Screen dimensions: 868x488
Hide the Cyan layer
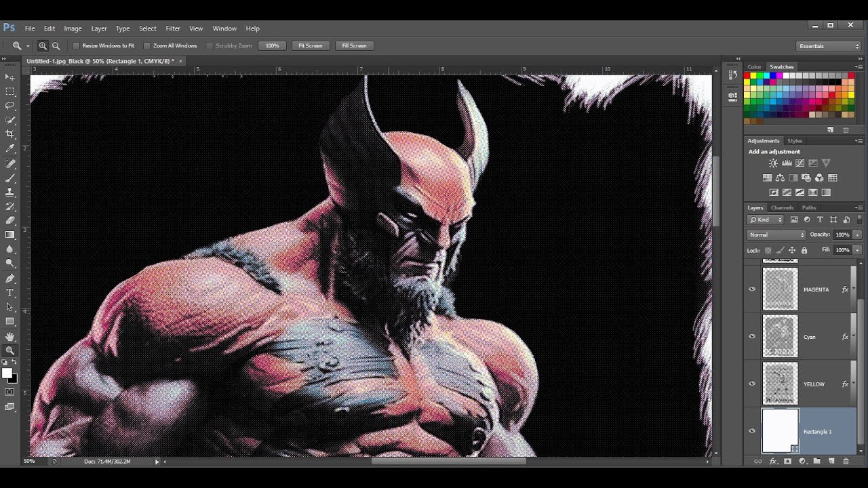(x=752, y=337)
